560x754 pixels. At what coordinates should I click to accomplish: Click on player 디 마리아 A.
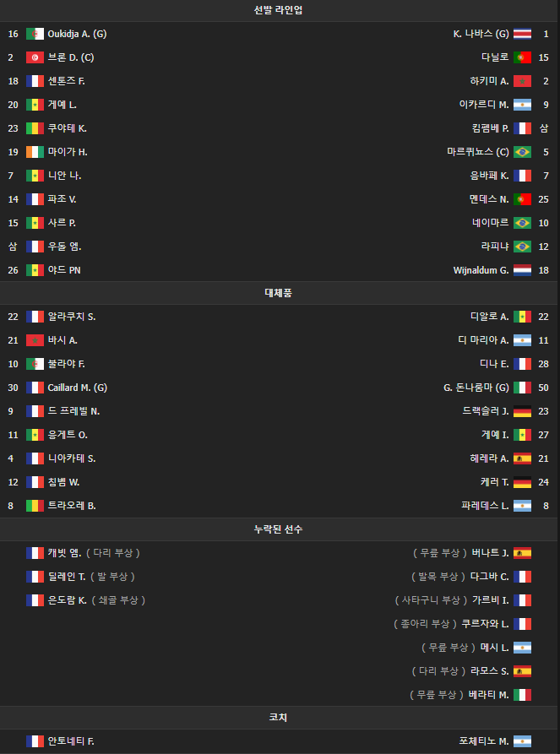coord(483,340)
